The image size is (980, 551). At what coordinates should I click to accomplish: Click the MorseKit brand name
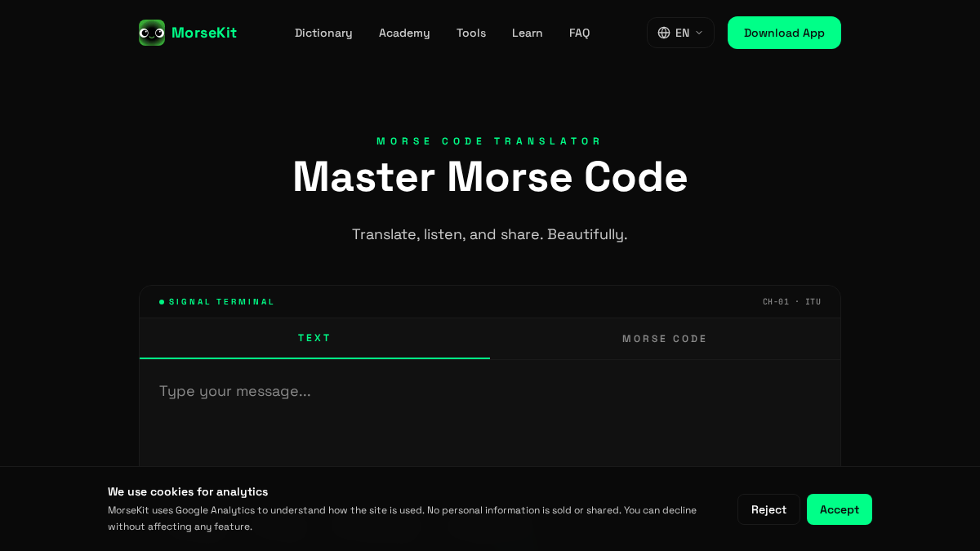[204, 33]
